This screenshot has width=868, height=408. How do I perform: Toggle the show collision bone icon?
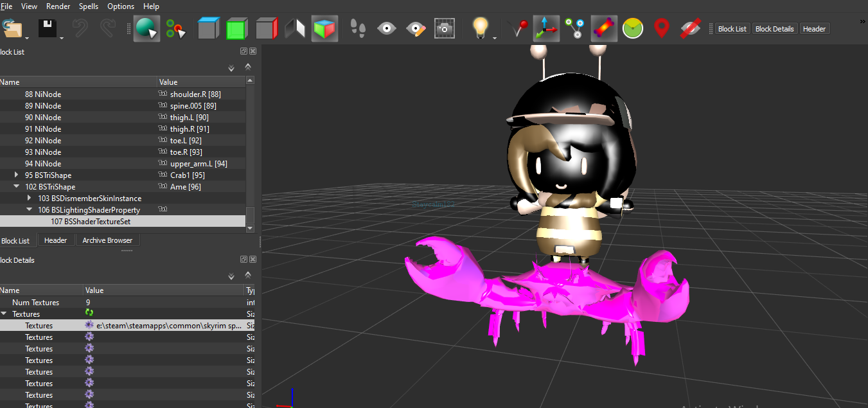604,28
